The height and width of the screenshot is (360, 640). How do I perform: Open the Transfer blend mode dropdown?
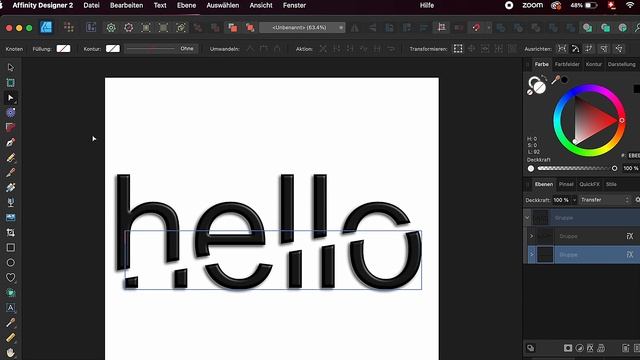pyautogui.click(x=605, y=200)
